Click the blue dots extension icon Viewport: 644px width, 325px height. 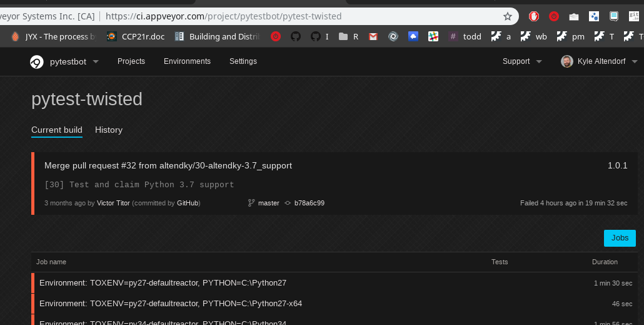pos(594,16)
